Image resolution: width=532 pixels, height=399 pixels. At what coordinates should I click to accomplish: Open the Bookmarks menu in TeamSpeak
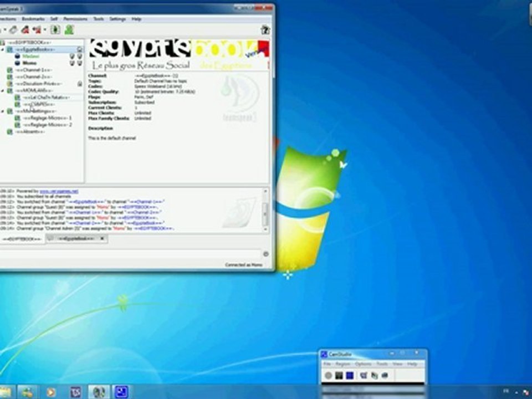click(x=33, y=19)
